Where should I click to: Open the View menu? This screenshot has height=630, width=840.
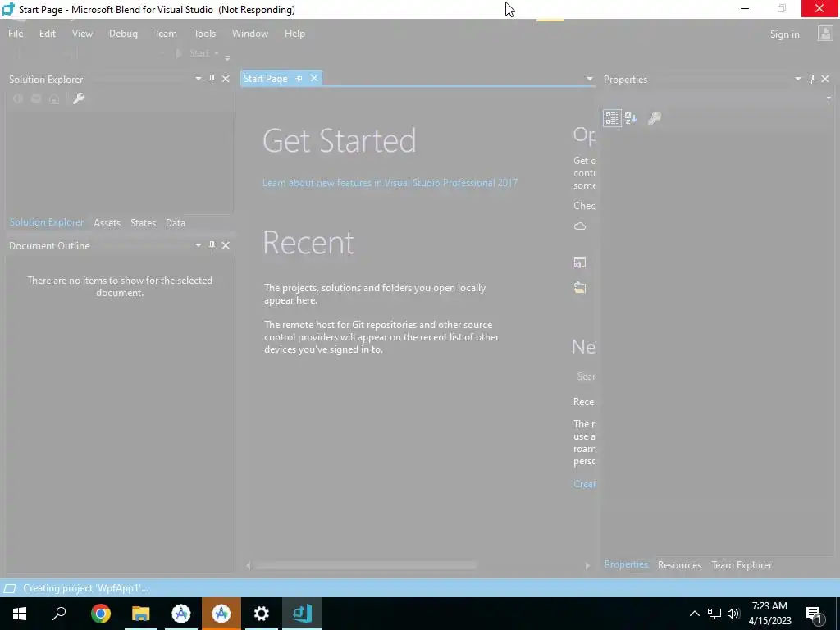[x=82, y=33]
